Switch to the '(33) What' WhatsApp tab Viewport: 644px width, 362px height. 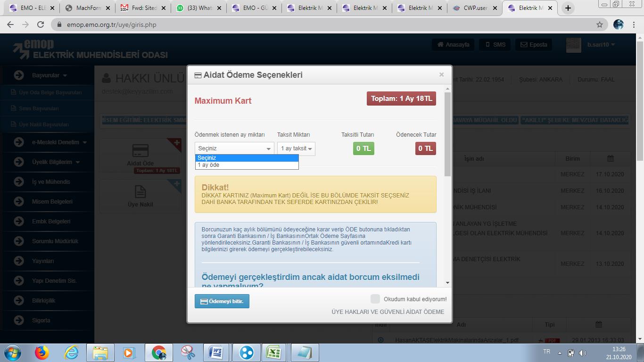(199, 8)
